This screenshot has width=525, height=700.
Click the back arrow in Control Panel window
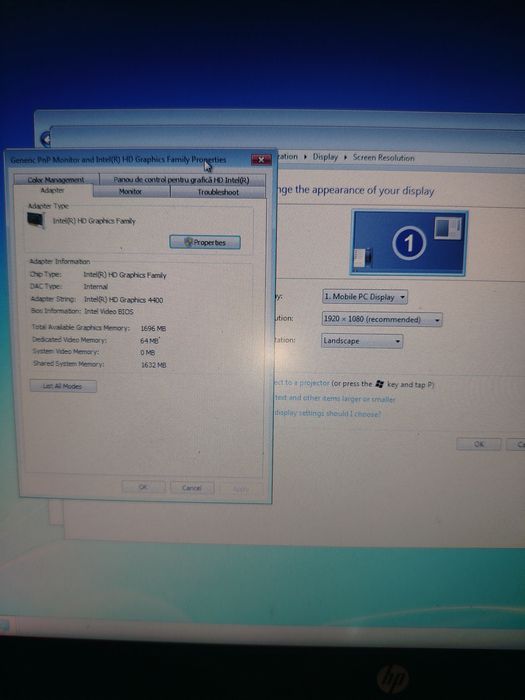[x=45, y=139]
